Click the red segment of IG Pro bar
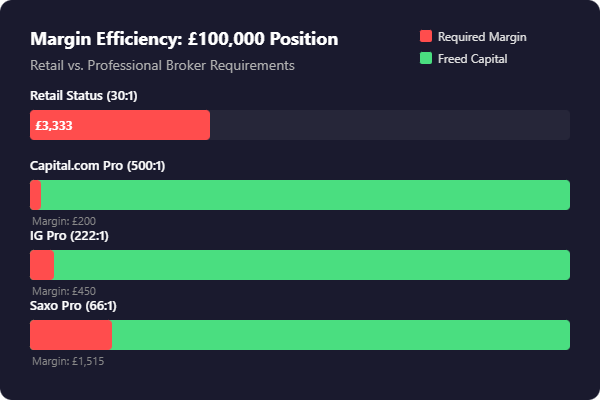The image size is (600, 400). [x=42, y=265]
